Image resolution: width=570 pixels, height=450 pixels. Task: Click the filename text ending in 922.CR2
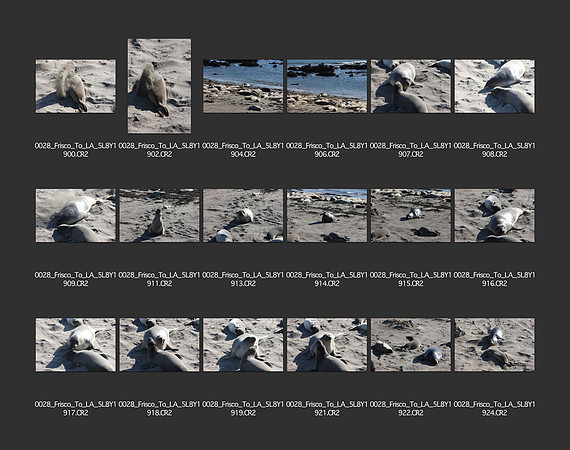411,409
